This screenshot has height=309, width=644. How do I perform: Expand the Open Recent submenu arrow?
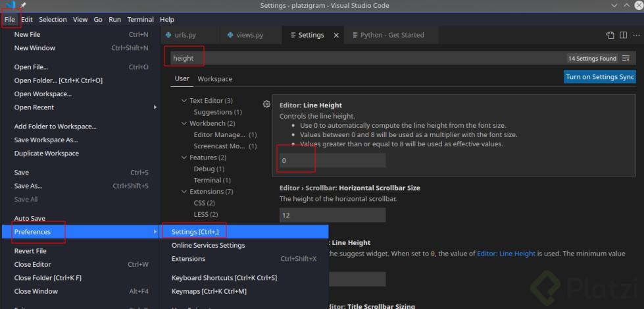pyautogui.click(x=155, y=107)
